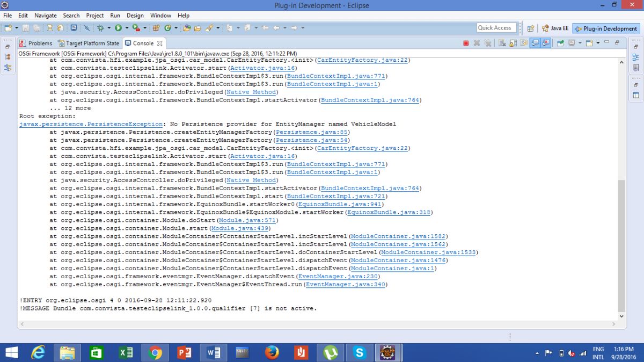Open the Search dropdown arrow

[x=217, y=27]
